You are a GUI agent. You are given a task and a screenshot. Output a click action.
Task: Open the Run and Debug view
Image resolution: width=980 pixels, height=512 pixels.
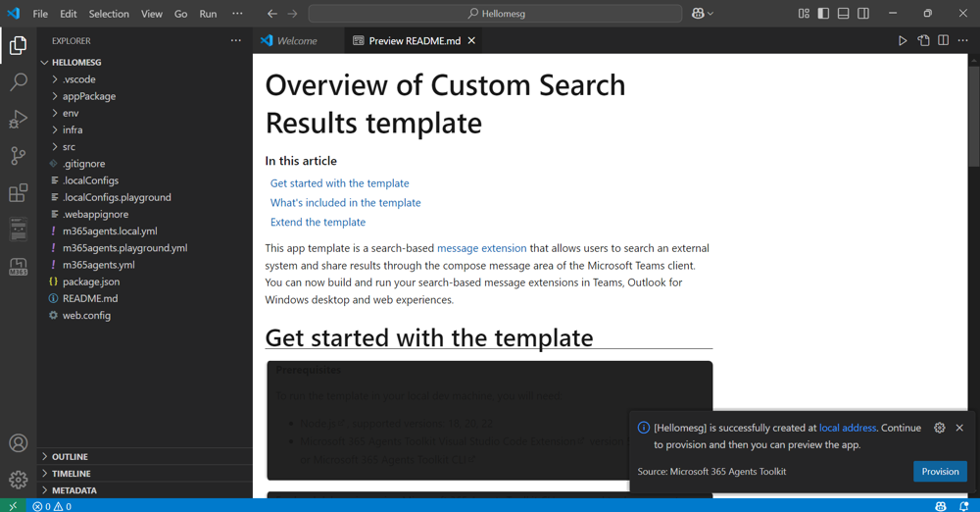pos(19,119)
